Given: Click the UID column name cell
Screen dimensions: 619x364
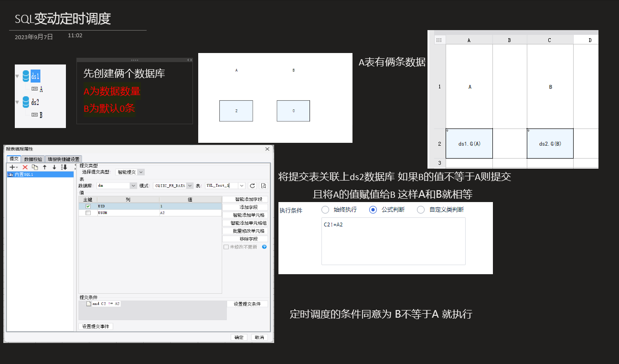Looking at the screenshot, I should point(128,206).
